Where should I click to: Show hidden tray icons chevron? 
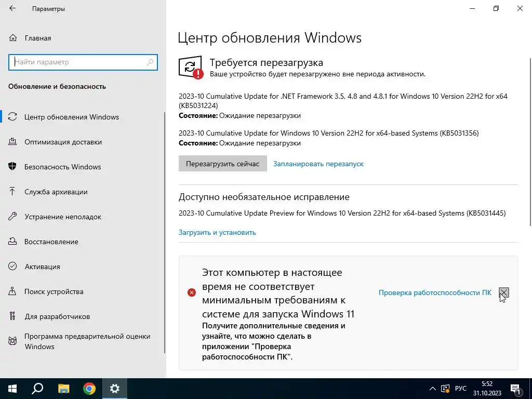(433, 389)
